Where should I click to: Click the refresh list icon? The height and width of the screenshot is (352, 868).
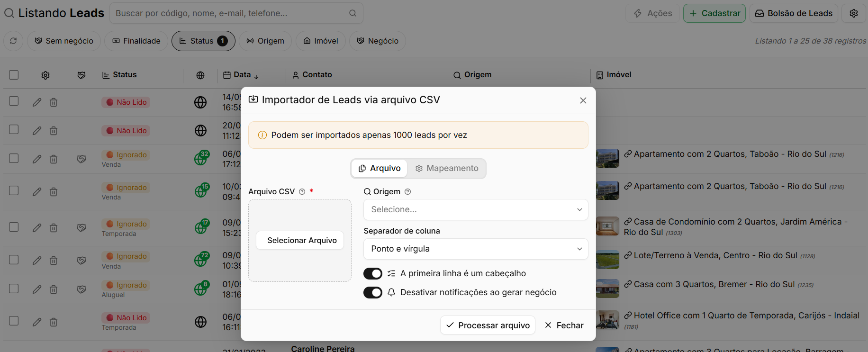(x=13, y=41)
